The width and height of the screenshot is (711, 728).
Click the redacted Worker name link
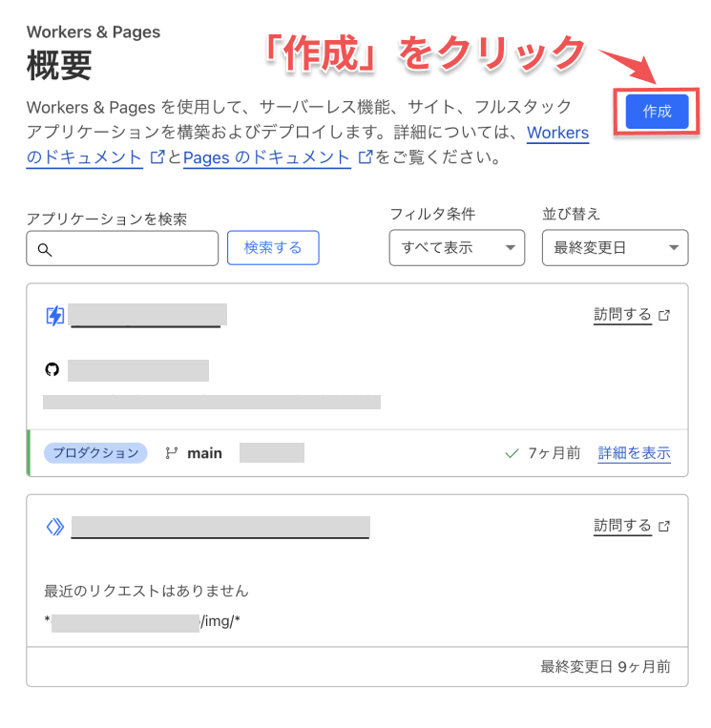220,528
